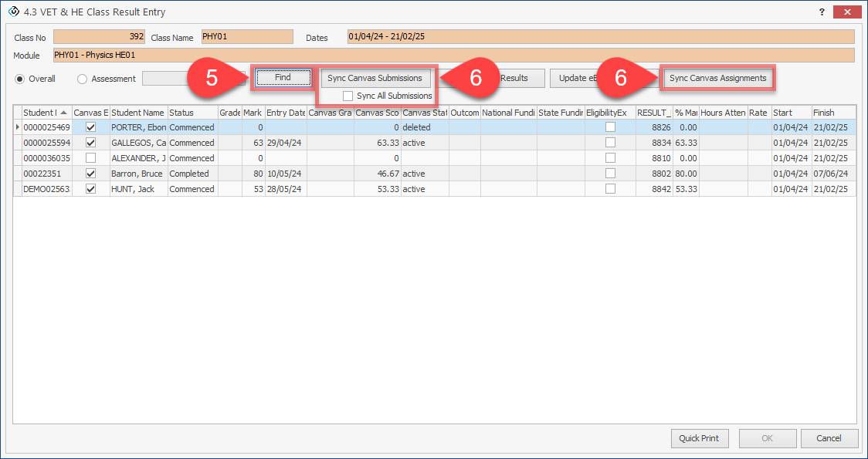Select the GALLEGOS student row
The width and height of the screenshot is (868, 459).
point(139,143)
